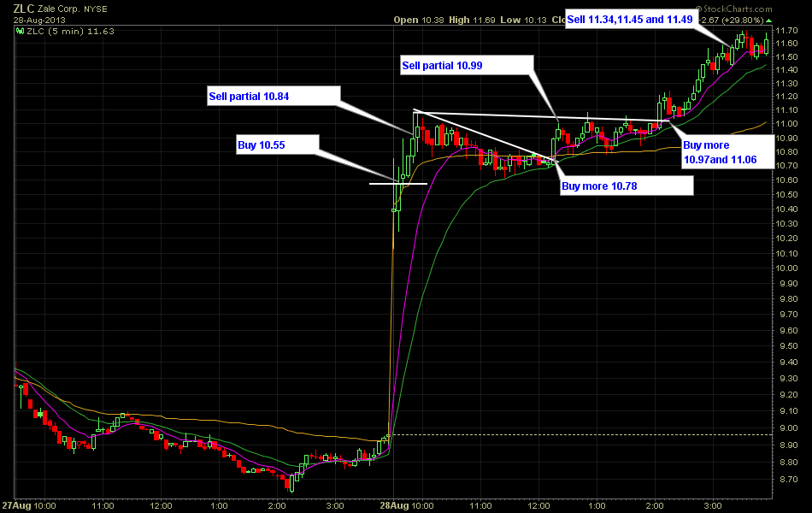Image resolution: width=812 pixels, height=513 pixels.
Task: Select the ZLC ticker symbol in the title
Action: click(23, 9)
